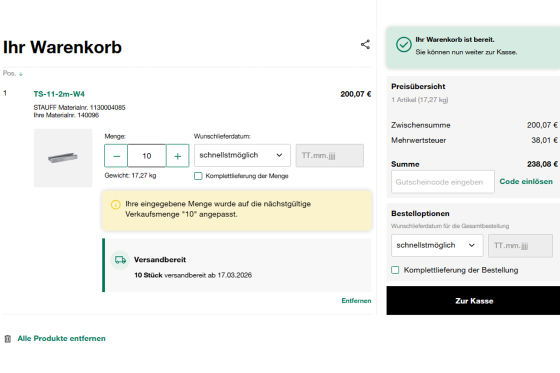The height and width of the screenshot is (373, 560).
Task: Click '10 Stück versandbereit ab 17.03.2026' text
Action: (x=193, y=275)
